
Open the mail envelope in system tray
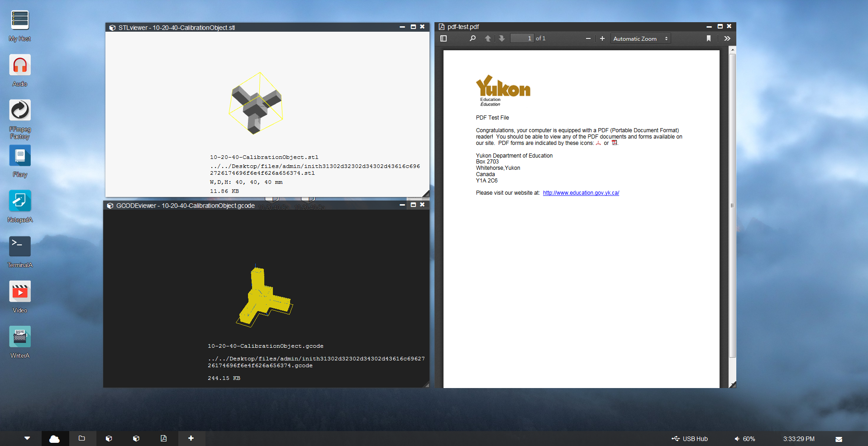pyautogui.click(x=839, y=439)
